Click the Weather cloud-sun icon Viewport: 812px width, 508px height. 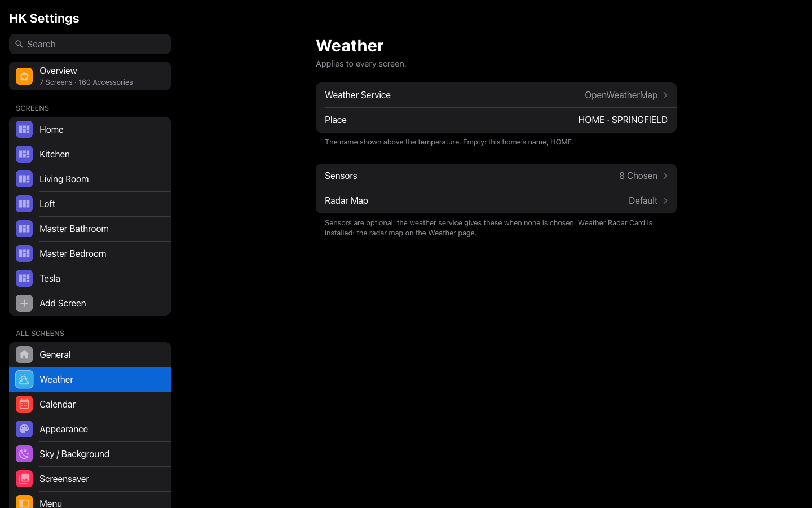click(24, 379)
